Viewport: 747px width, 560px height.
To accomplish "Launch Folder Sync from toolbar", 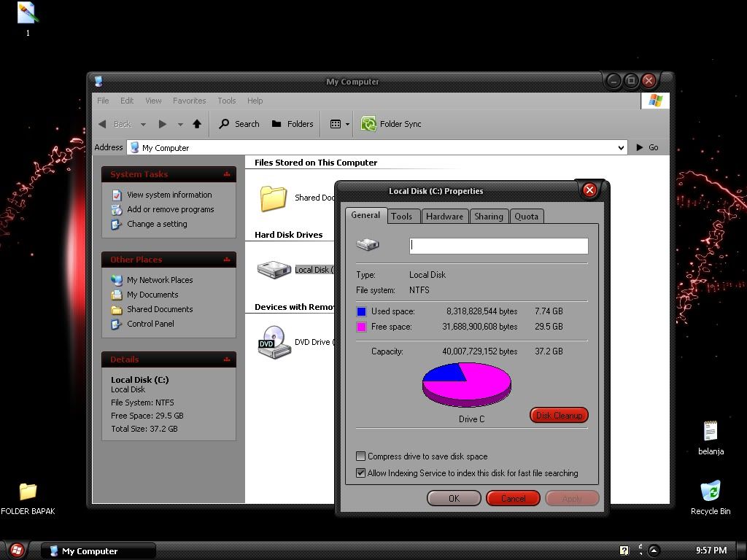I will click(391, 124).
